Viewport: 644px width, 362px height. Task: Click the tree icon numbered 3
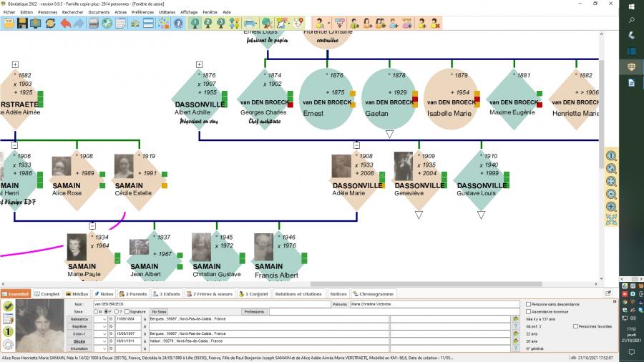[221, 24]
